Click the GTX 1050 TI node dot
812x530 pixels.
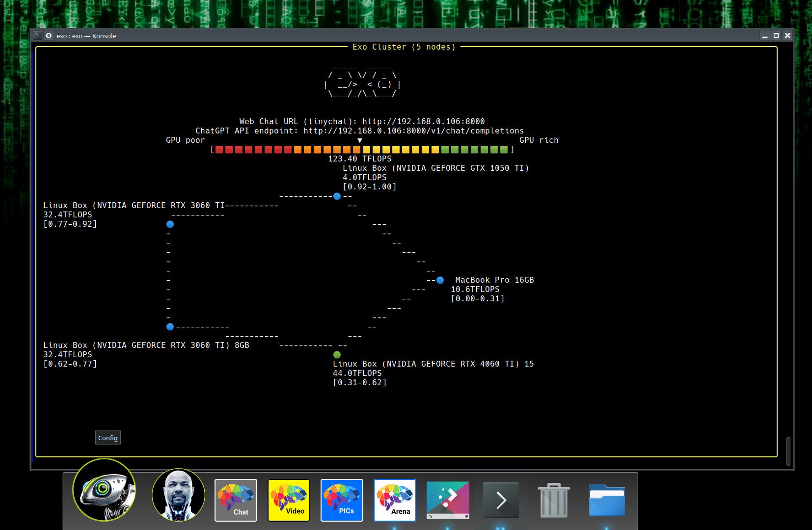(x=337, y=196)
